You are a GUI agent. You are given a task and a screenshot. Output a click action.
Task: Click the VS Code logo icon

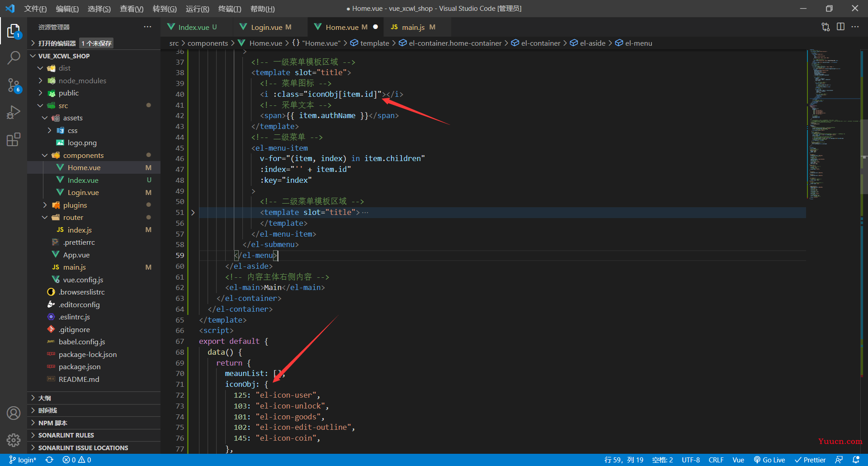click(x=10, y=8)
